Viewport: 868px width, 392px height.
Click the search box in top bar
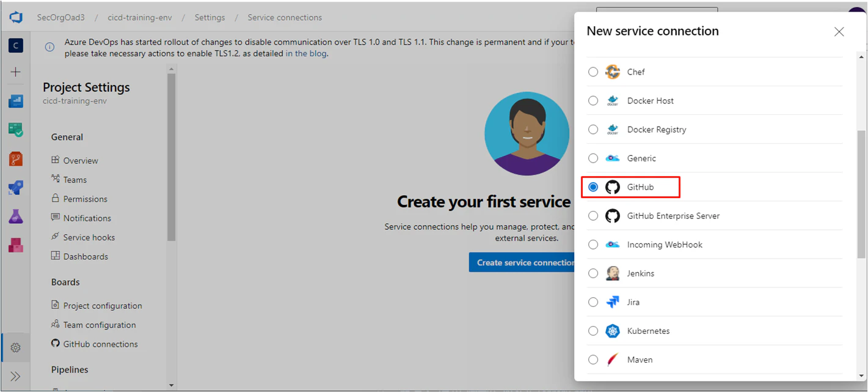pos(657,10)
